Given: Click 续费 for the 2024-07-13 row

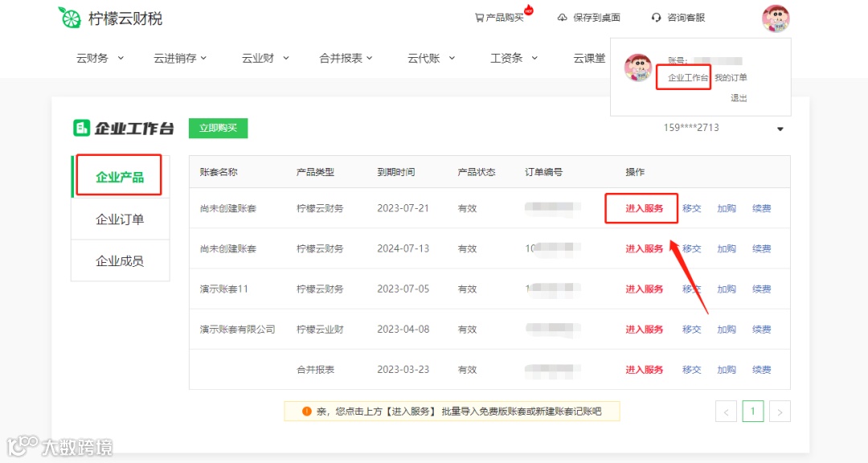Looking at the screenshot, I should tap(762, 248).
